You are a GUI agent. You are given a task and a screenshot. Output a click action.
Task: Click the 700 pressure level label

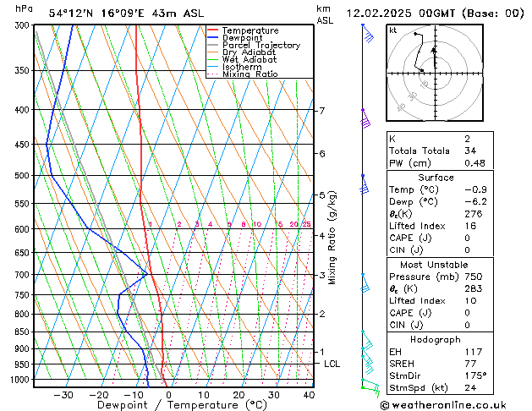[24, 275]
